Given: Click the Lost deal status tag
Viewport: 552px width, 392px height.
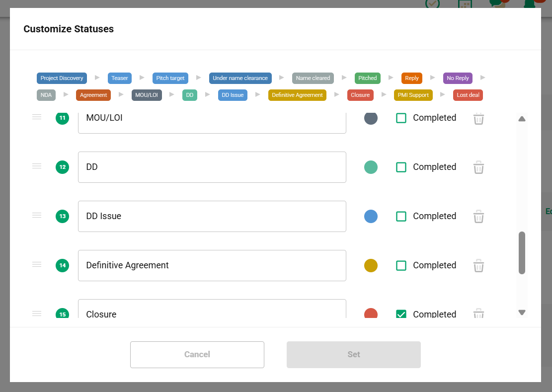Looking at the screenshot, I should click(468, 95).
